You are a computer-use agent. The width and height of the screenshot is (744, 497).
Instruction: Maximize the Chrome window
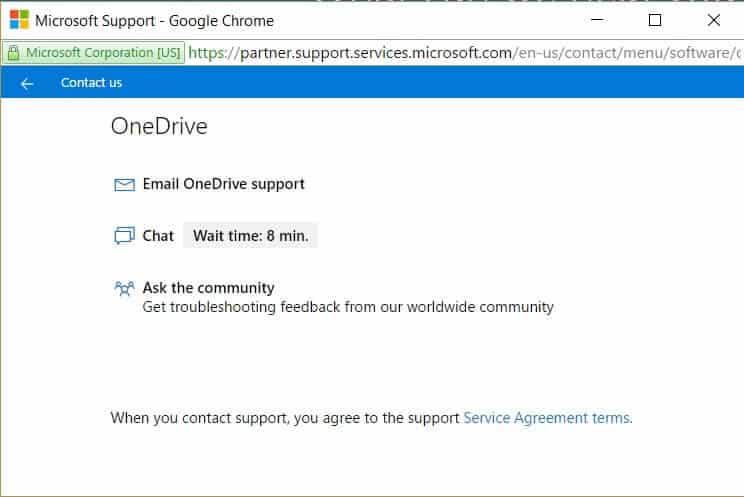point(655,20)
